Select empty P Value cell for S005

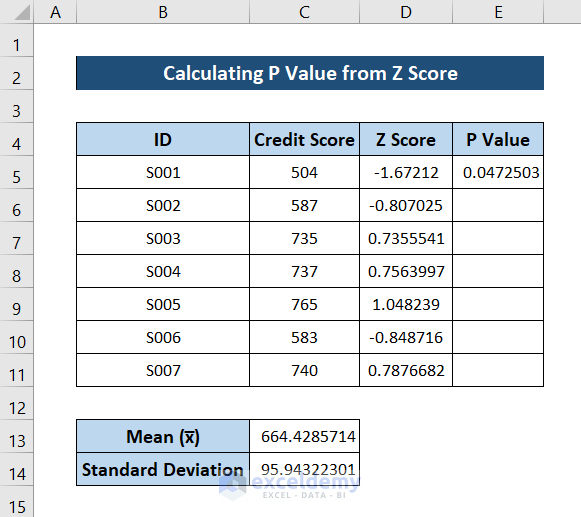pos(498,304)
